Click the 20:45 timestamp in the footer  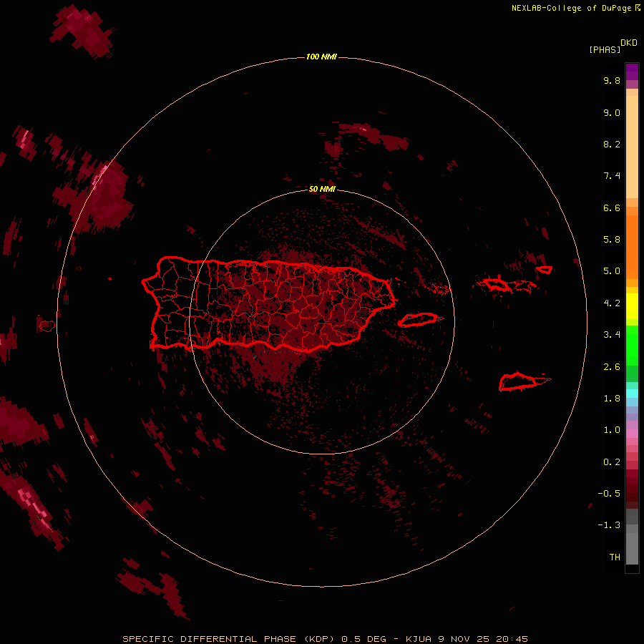[x=512, y=639]
